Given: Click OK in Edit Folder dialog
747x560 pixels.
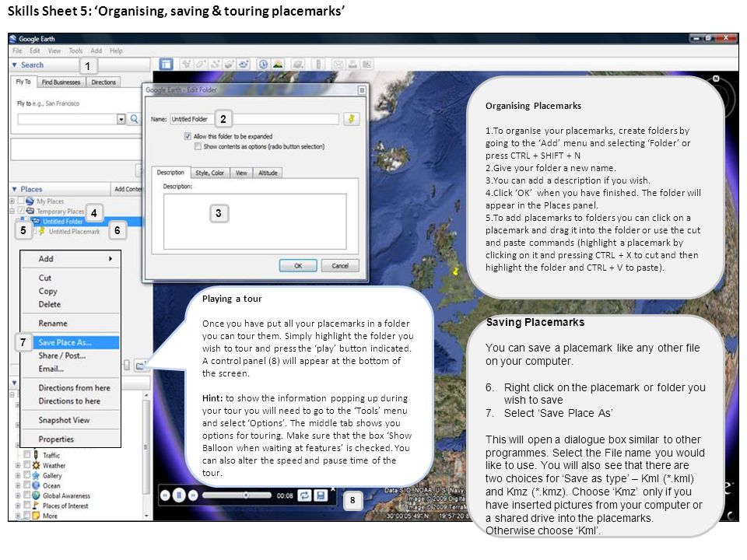Looking at the screenshot, I should (298, 266).
